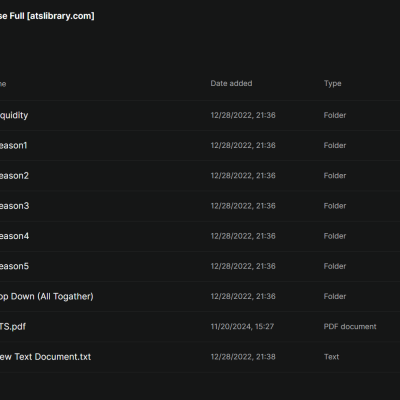Click the Folder type for eason5 row

pyautogui.click(x=335, y=266)
